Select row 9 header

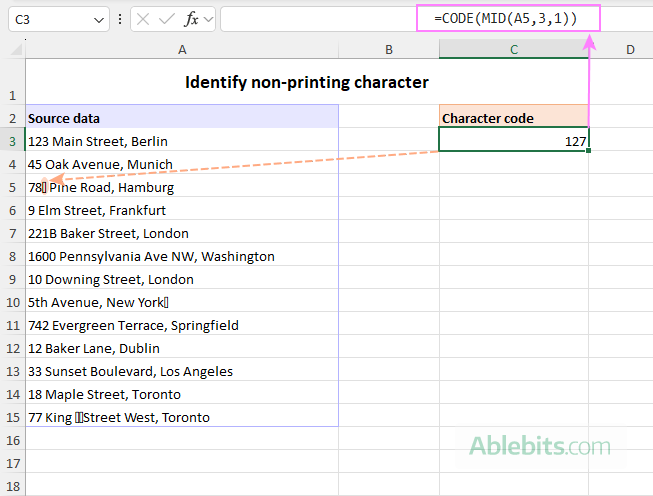(x=12, y=279)
